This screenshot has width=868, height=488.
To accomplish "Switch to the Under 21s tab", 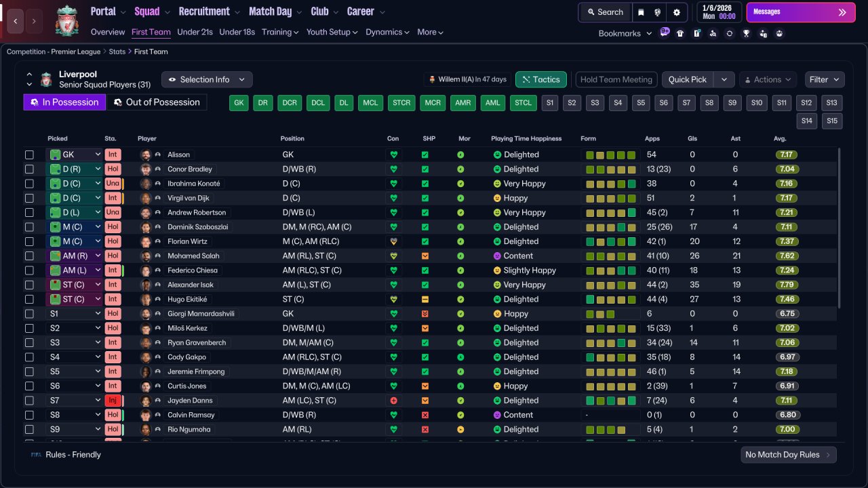I will click(195, 32).
